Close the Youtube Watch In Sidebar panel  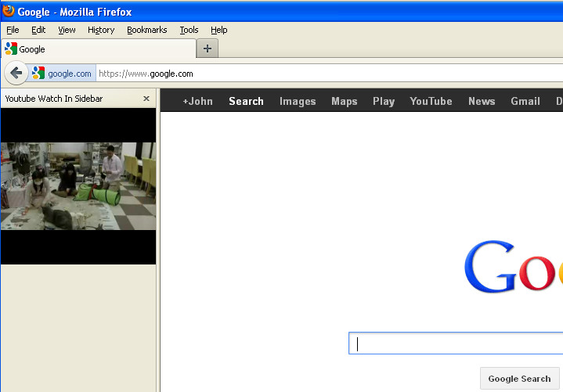pos(146,99)
